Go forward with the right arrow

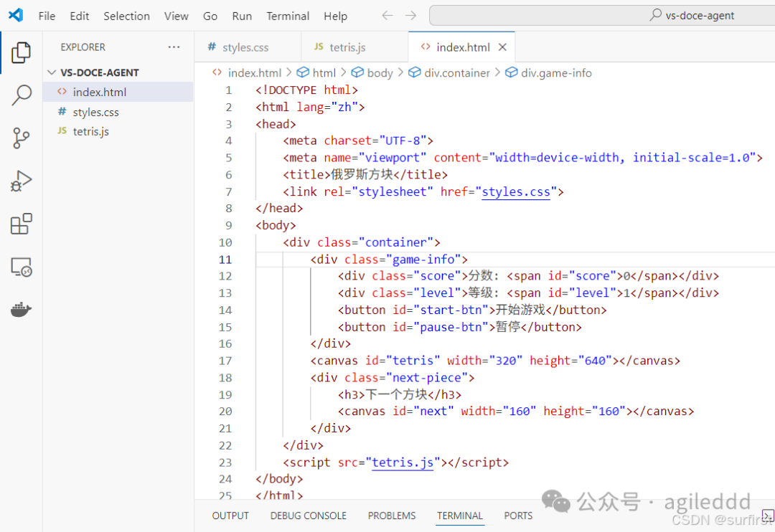[410, 15]
